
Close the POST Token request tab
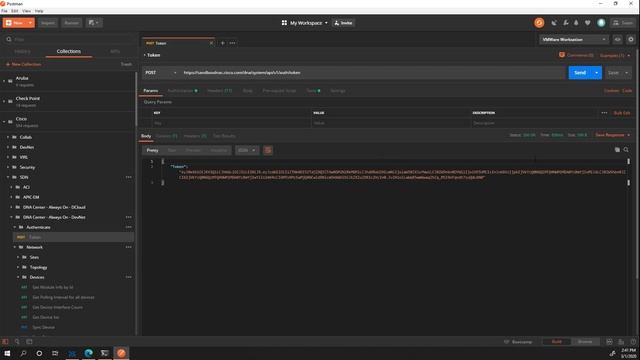[x=211, y=43]
